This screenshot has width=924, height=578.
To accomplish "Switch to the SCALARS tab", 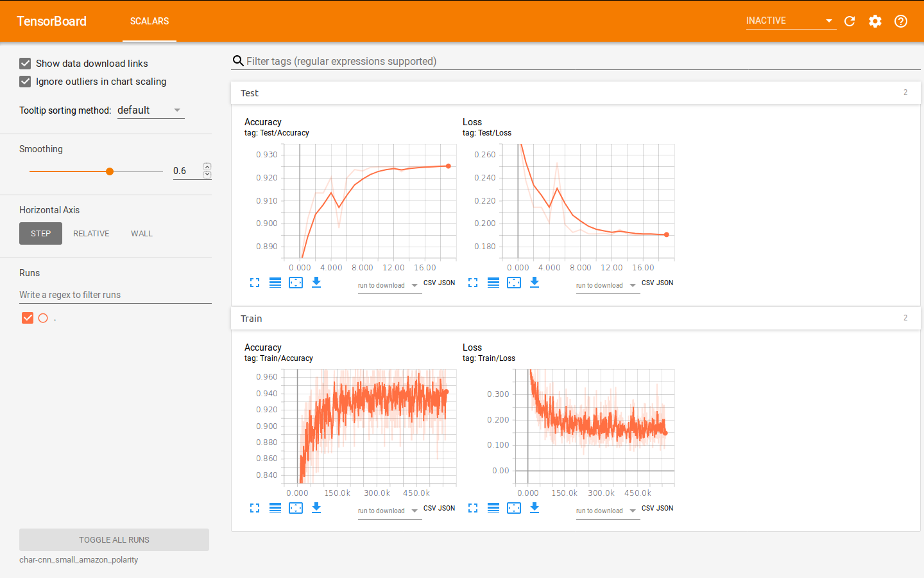I will (150, 21).
